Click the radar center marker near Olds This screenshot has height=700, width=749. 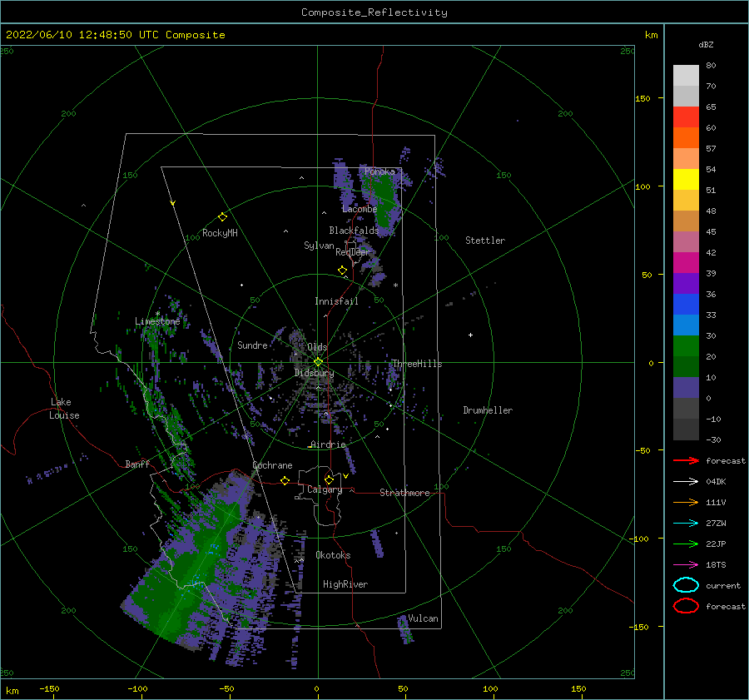pos(318,362)
